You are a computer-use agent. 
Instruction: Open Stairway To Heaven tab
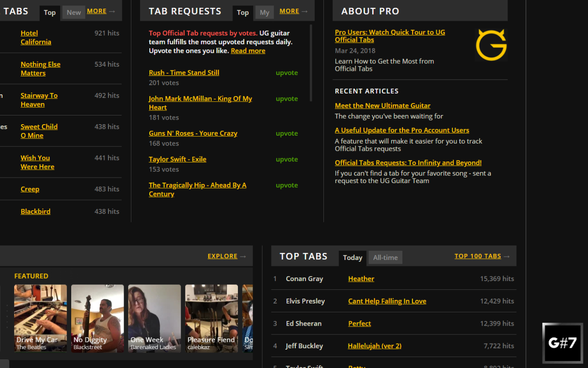[39, 100]
